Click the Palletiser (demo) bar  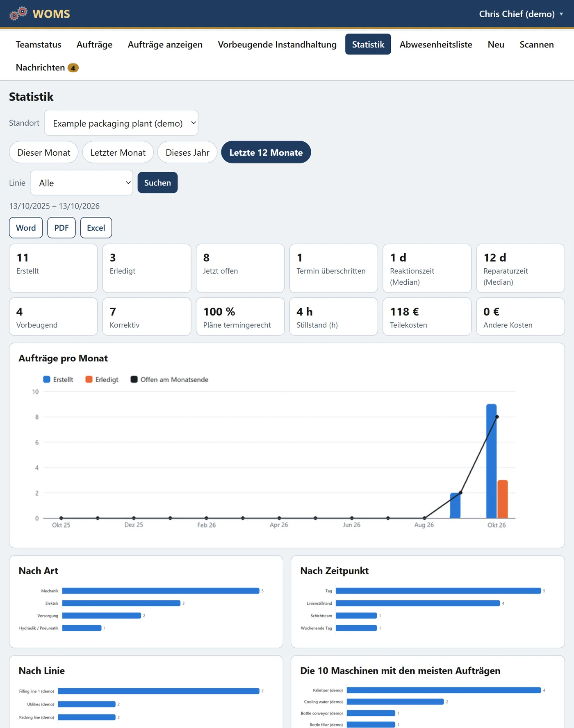(444, 690)
